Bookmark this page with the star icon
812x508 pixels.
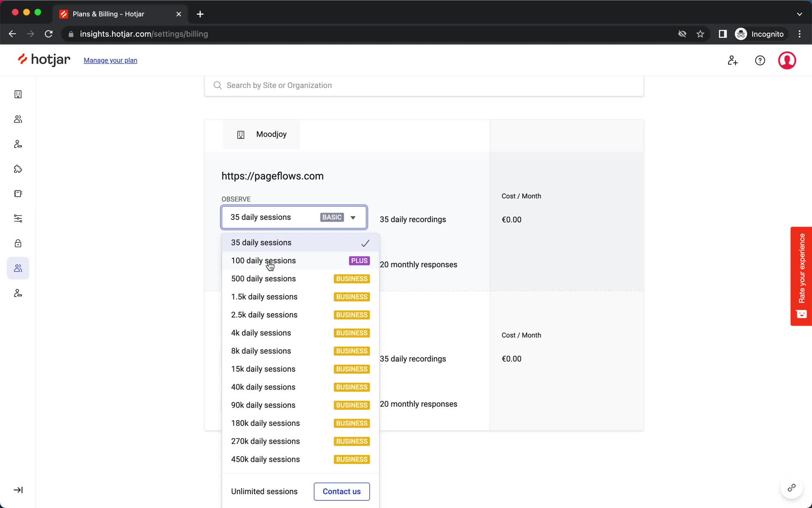coord(700,34)
